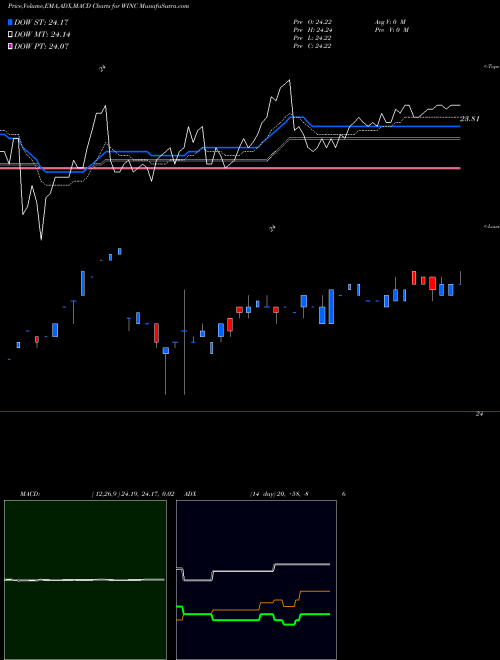The width and height of the screenshot is (500, 660).
Task: Click the 'Tops' marker label
Action: point(492,67)
